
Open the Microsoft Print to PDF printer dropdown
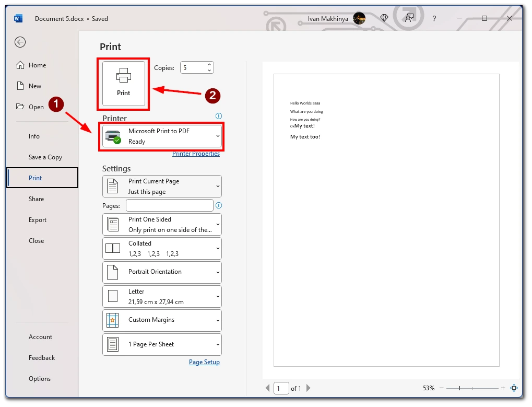(162, 136)
